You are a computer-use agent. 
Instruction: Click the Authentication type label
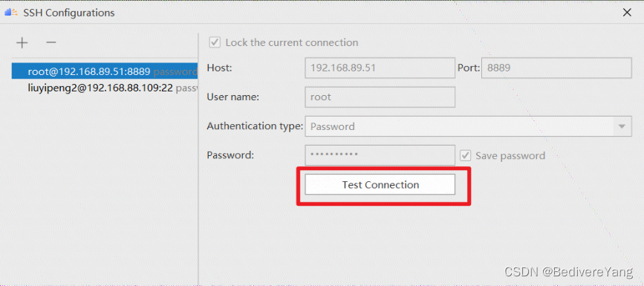tap(255, 126)
